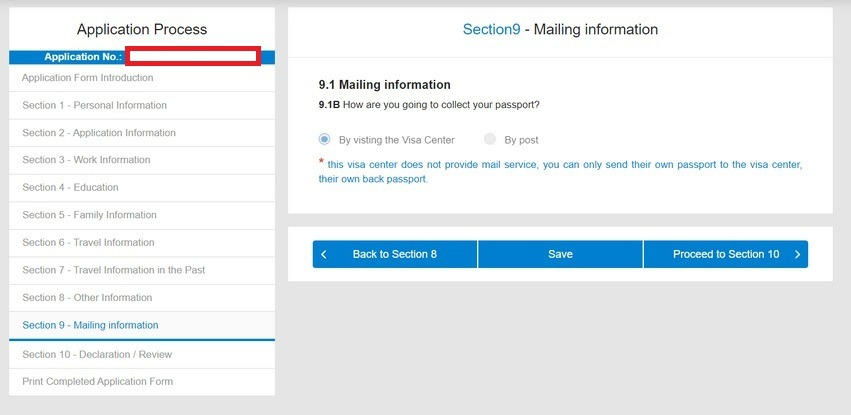The width and height of the screenshot is (851, 415).
Task: Open Section 10 - Declaration / Review
Action: (x=97, y=354)
